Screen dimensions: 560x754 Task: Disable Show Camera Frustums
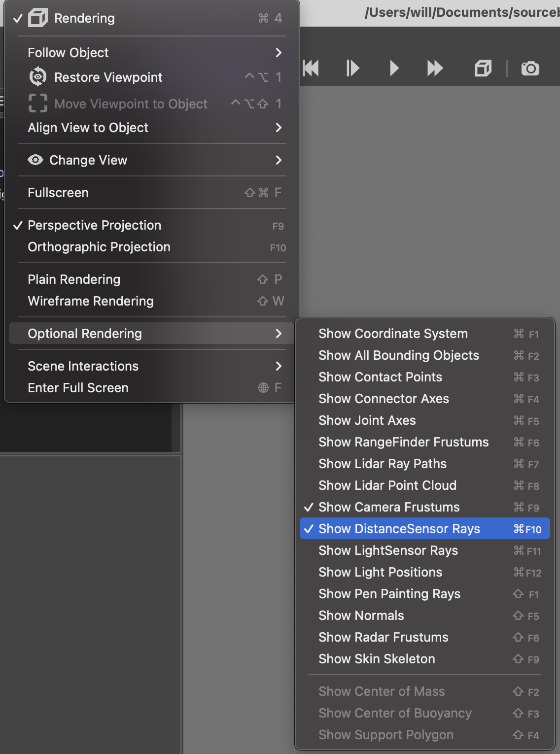point(389,507)
